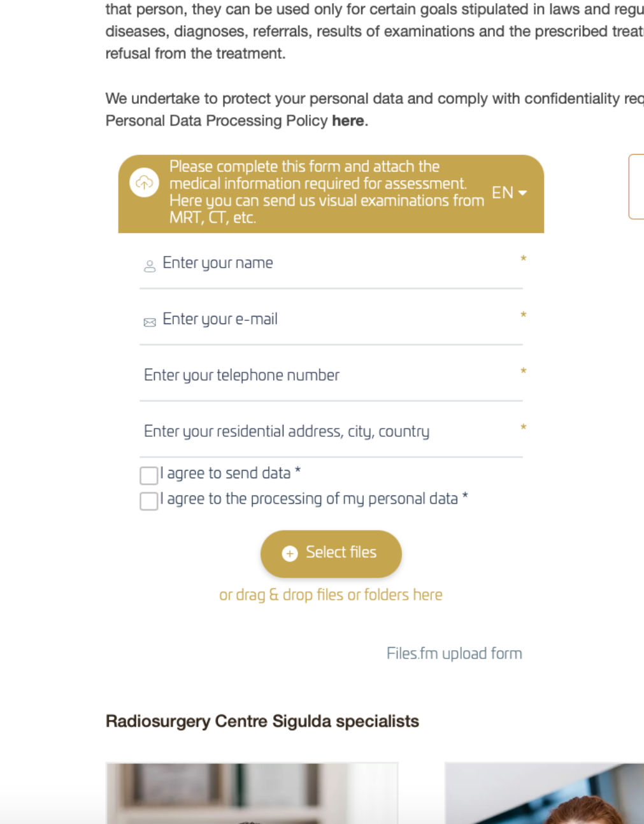Click the orange outlined box at right edge
The image size is (644, 824).
636,187
